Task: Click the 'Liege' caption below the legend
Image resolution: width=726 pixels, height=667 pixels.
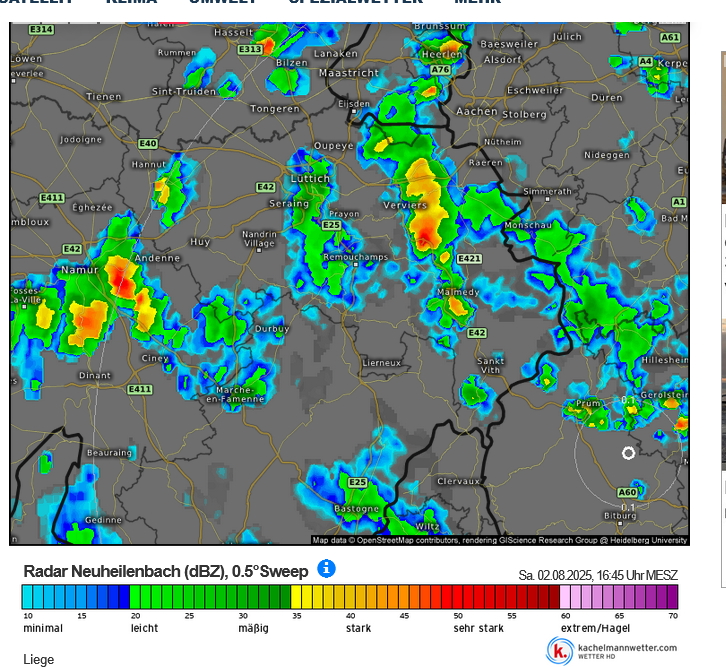Action: click(38, 660)
